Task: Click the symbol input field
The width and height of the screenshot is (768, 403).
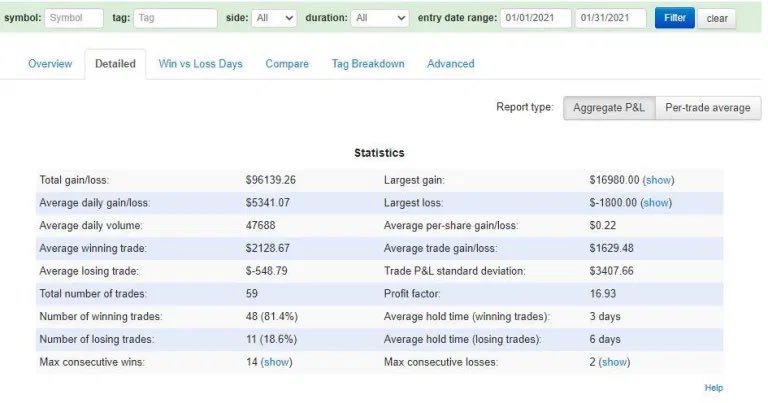Action: tap(74, 18)
